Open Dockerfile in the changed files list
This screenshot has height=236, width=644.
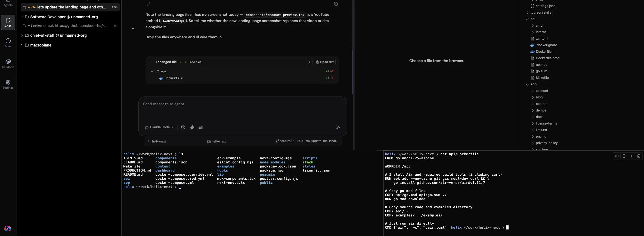click(x=174, y=78)
